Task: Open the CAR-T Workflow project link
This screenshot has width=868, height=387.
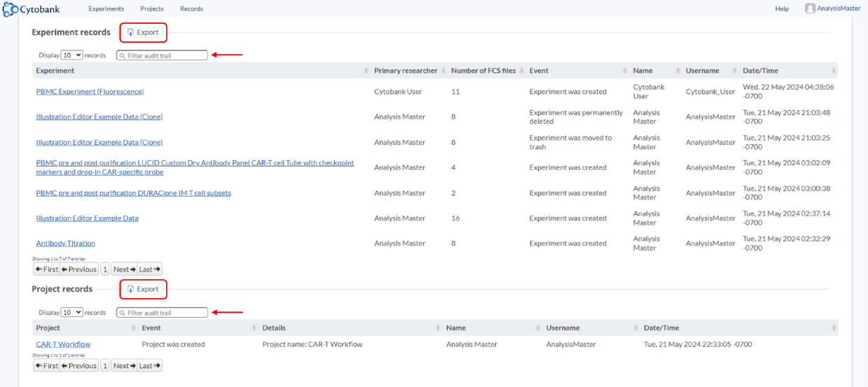Action: [x=63, y=344]
